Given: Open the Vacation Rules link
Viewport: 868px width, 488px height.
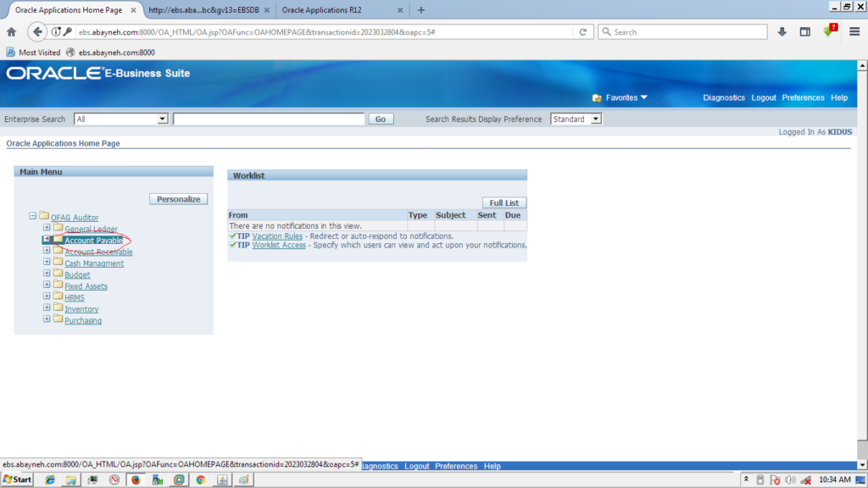Looking at the screenshot, I should [x=277, y=236].
